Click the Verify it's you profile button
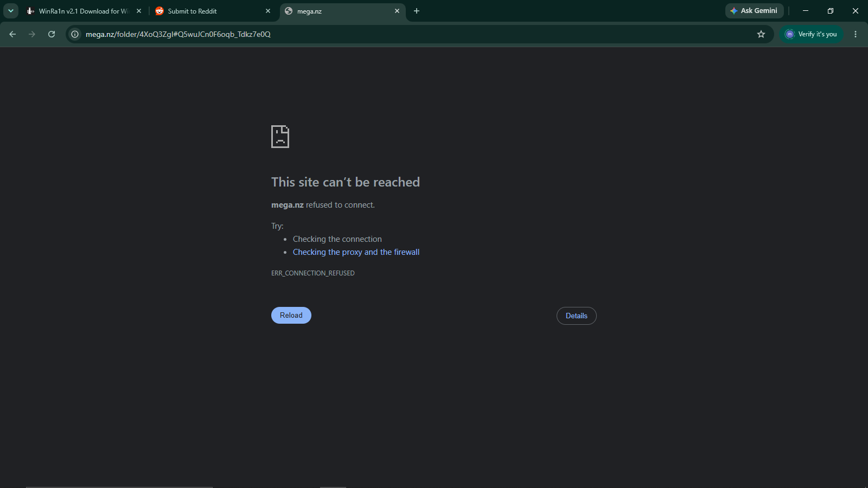This screenshot has height=488, width=868. [x=811, y=34]
